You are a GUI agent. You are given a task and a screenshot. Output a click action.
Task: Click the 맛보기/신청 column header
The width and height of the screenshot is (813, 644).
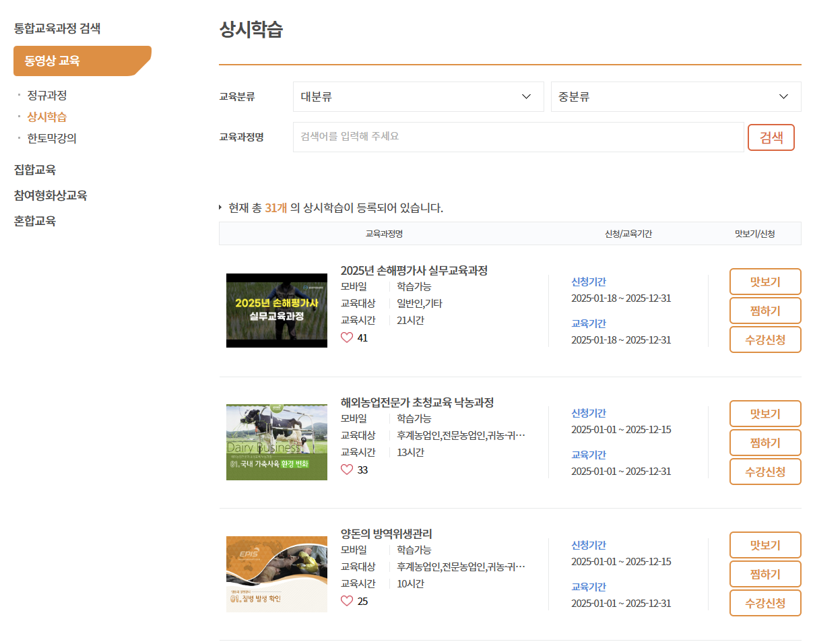pos(754,234)
